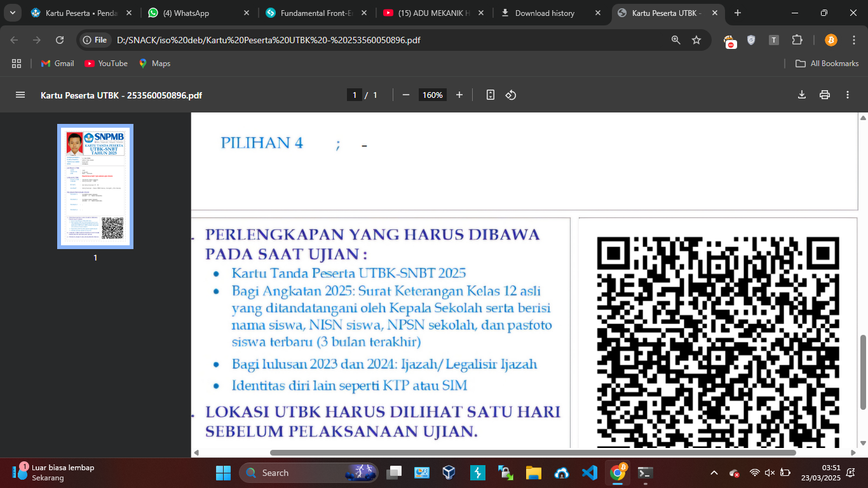The height and width of the screenshot is (488, 868).
Task: Click the Fit to page icon
Action: tap(491, 95)
